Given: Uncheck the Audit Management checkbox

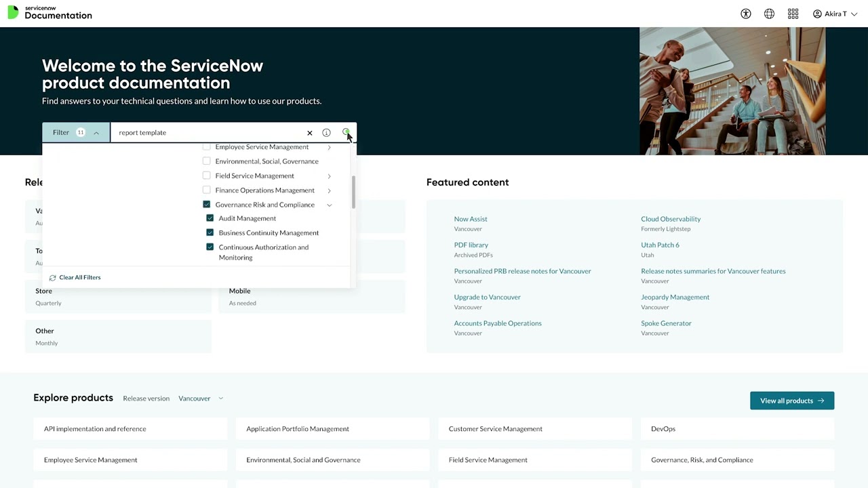Looking at the screenshot, I should coord(210,218).
